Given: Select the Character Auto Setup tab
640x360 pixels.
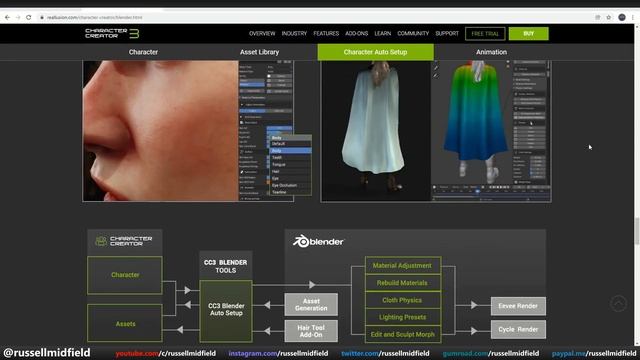Looking at the screenshot, I should pyautogui.click(x=376, y=52).
